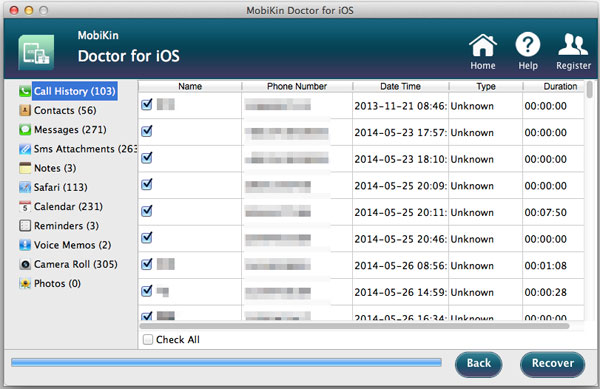The image size is (600, 389).
Task: Click the Calendar icon in sidebar
Action: 25,207
